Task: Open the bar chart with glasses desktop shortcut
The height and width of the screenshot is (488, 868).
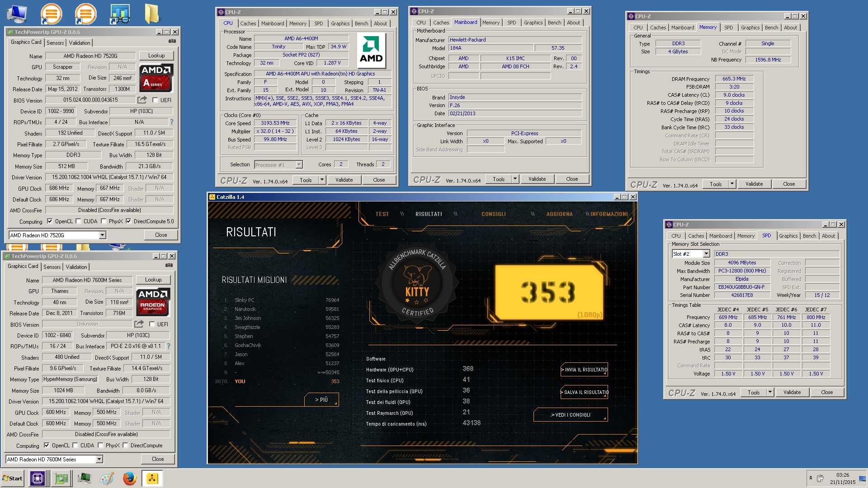Action: click(120, 14)
